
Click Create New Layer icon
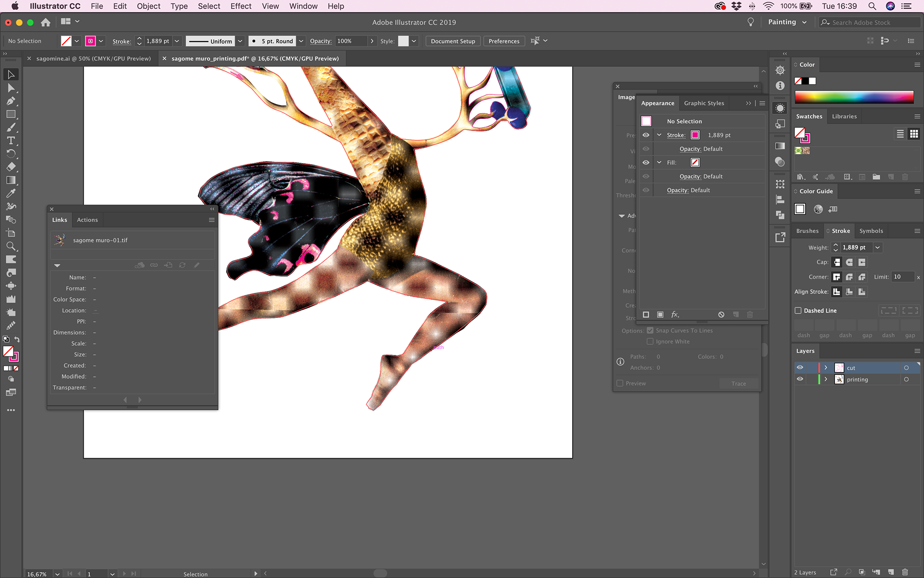pos(891,572)
